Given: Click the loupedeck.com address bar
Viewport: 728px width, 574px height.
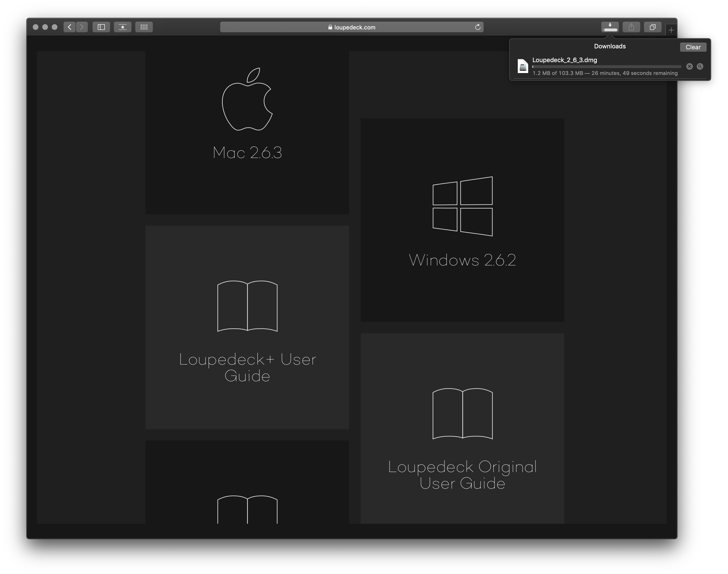Looking at the screenshot, I should coord(351,27).
